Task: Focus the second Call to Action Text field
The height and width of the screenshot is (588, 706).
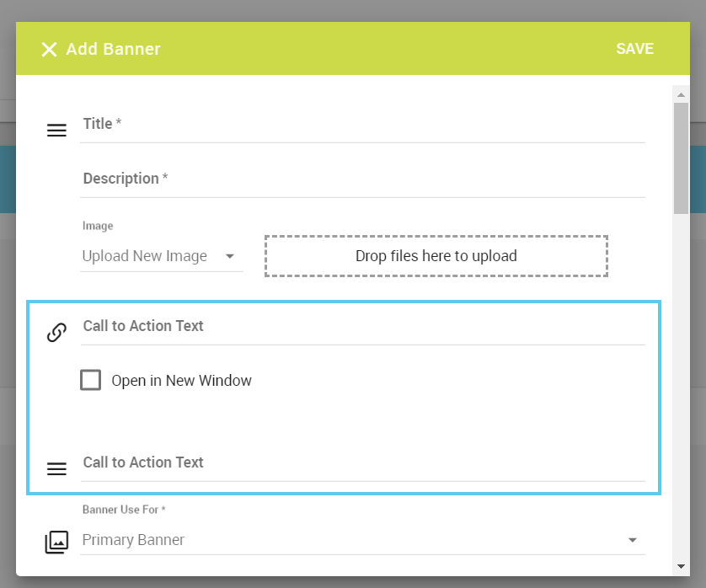Action: pyautogui.click(x=362, y=465)
